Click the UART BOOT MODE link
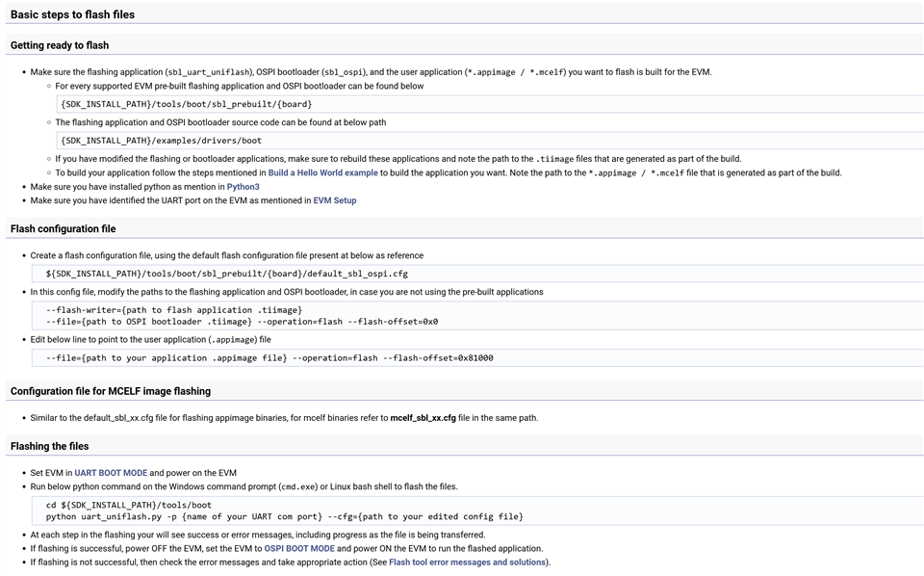The image size is (924, 576). click(111, 473)
